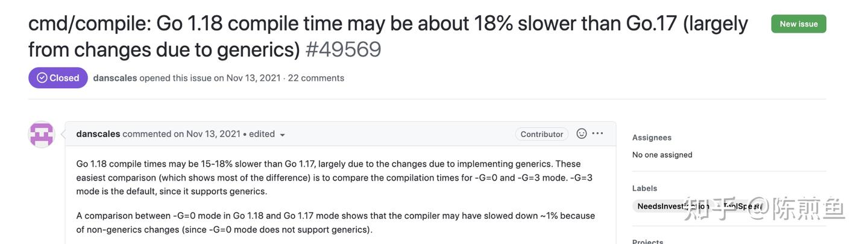This screenshot has height=244, width=868.
Task: Click the Labels sidebar heading
Action: (x=644, y=188)
